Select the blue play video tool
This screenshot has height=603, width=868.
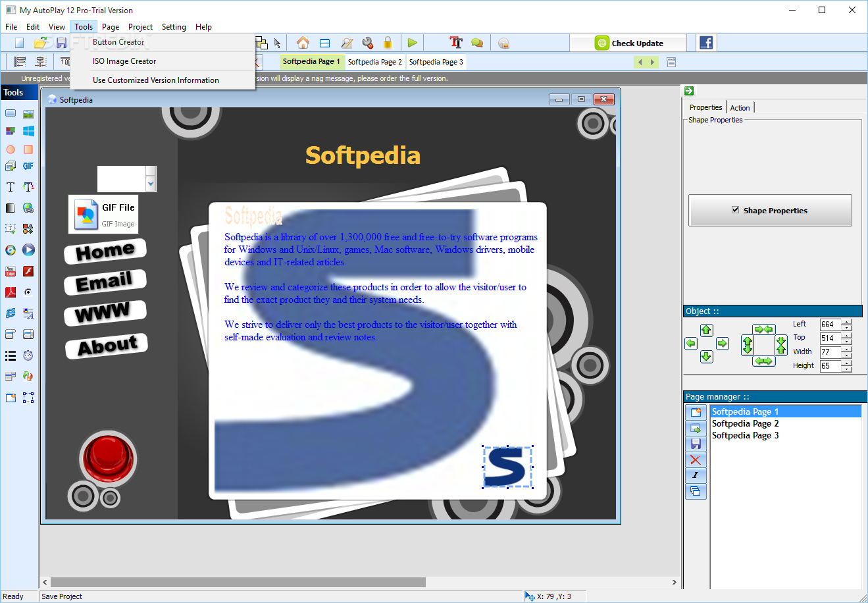pos(28,250)
